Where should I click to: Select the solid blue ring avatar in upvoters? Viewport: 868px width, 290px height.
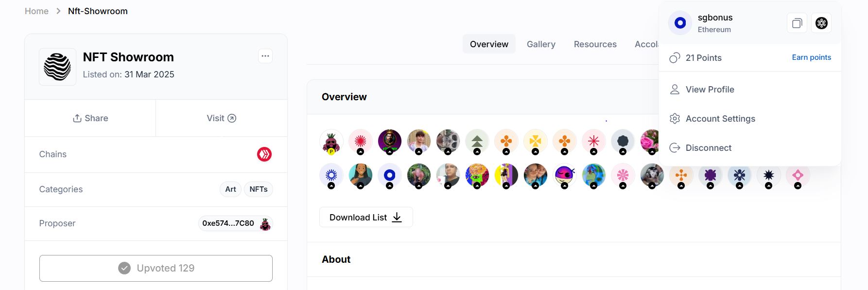(390, 176)
